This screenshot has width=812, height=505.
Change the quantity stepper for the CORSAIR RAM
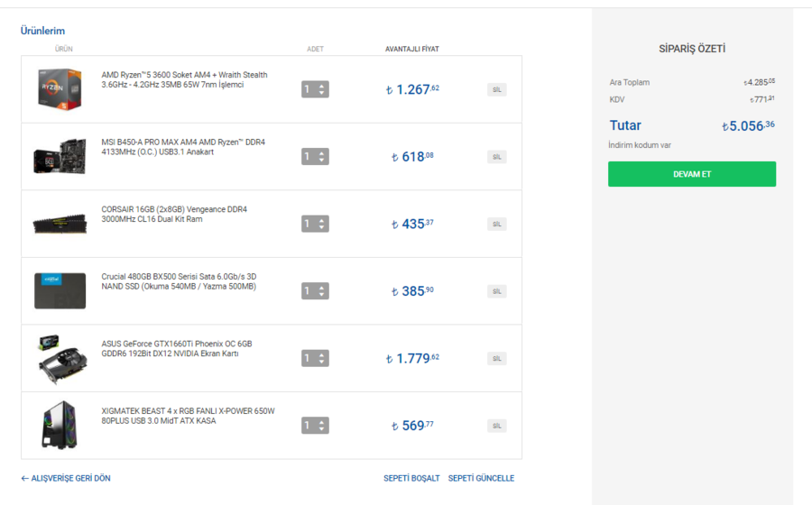[315, 224]
